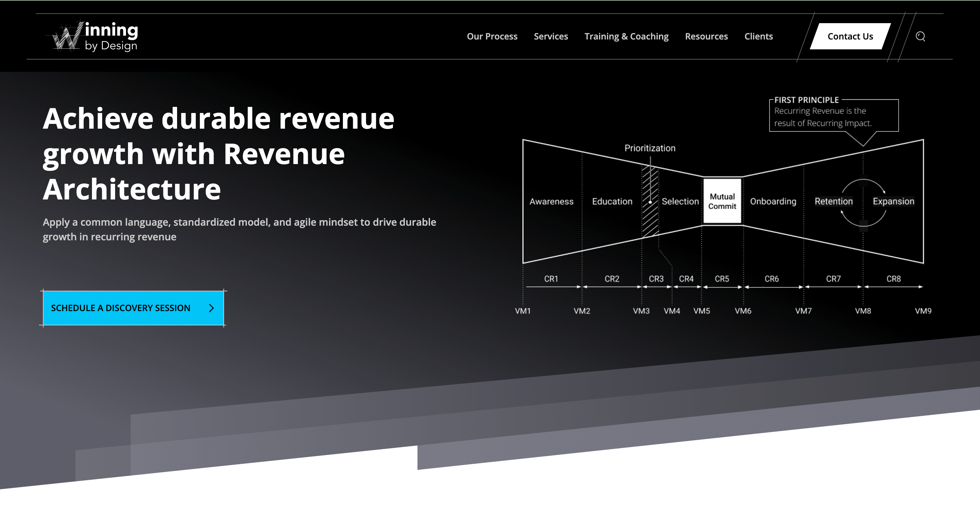Select the Selection stage label
Viewport: 980px width, 531px height.
tap(680, 201)
